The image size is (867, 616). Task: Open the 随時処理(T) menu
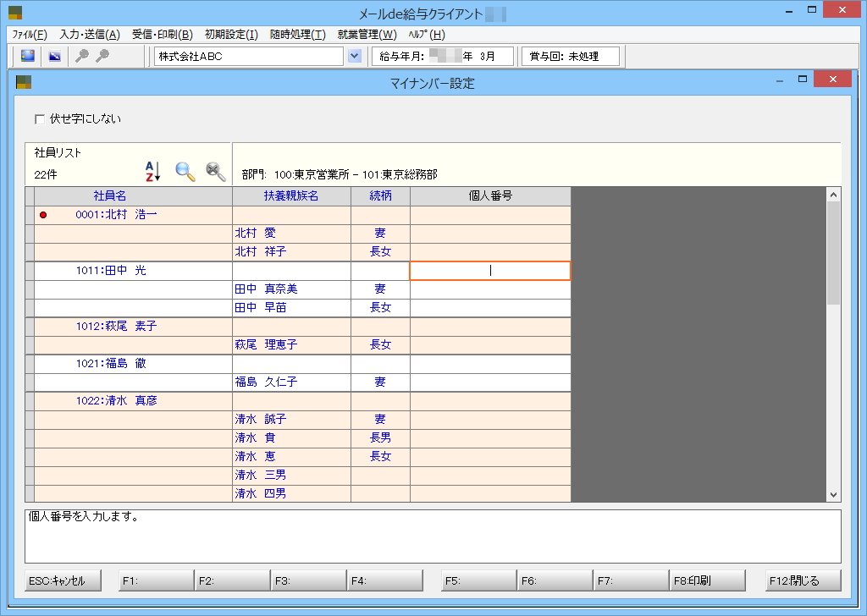[297, 34]
